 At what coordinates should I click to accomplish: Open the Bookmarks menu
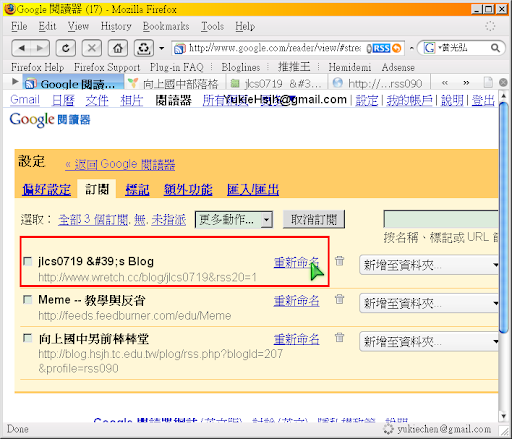click(x=166, y=26)
